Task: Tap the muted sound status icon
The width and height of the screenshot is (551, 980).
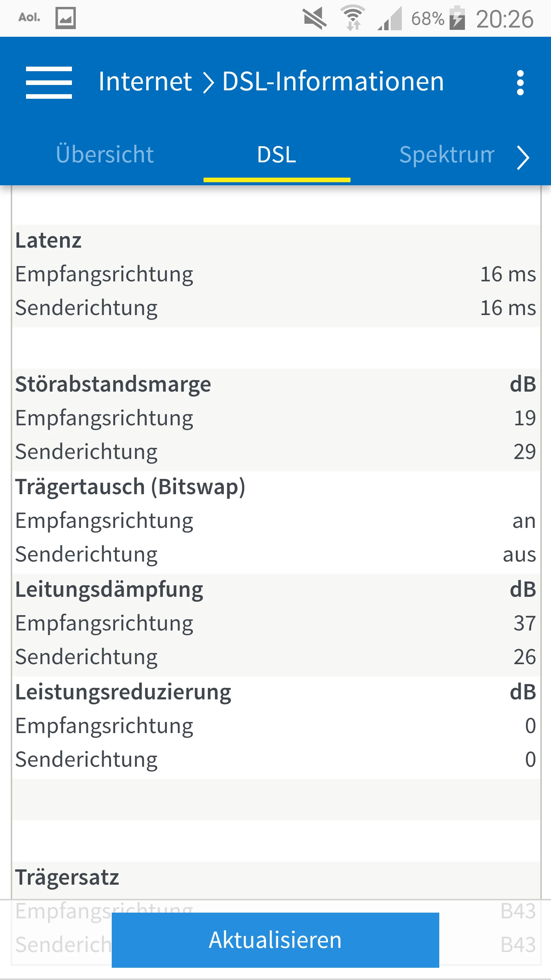Action: (315, 18)
